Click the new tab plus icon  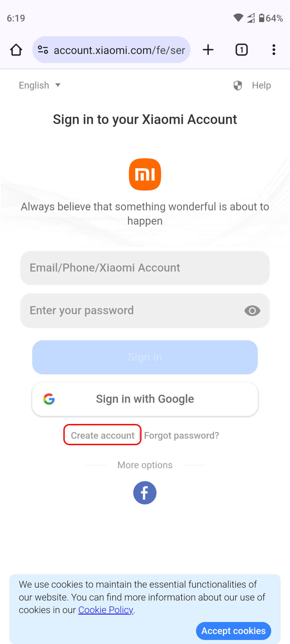pos(208,49)
